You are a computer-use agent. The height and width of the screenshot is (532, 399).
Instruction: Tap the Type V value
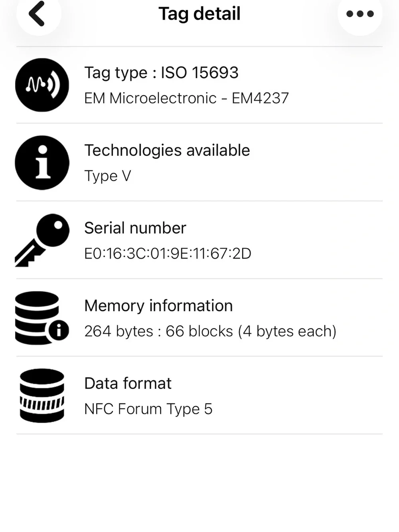(x=108, y=176)
